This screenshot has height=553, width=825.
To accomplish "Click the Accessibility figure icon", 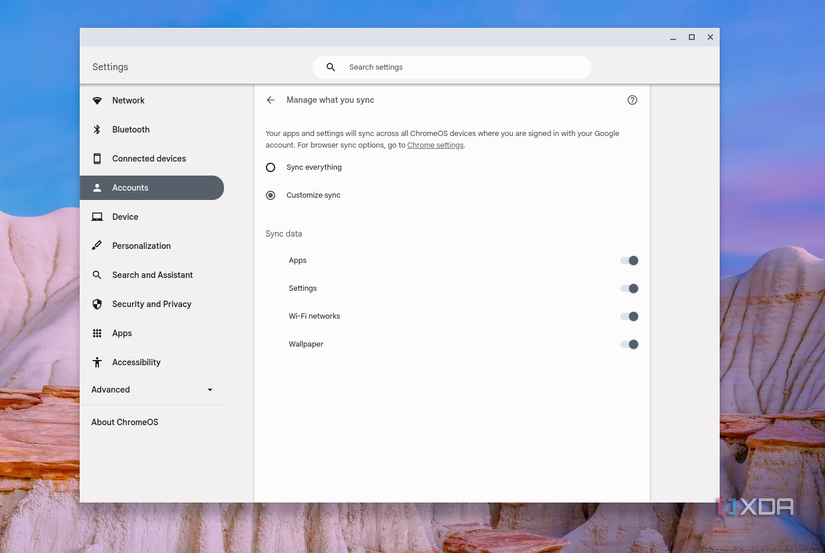I will (x=97, y=362).
